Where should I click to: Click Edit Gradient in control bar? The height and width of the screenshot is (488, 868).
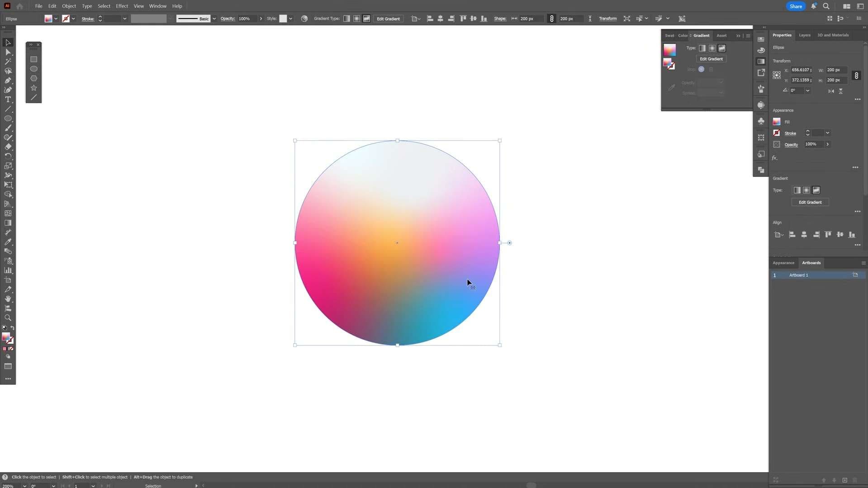tap(388, 19)
